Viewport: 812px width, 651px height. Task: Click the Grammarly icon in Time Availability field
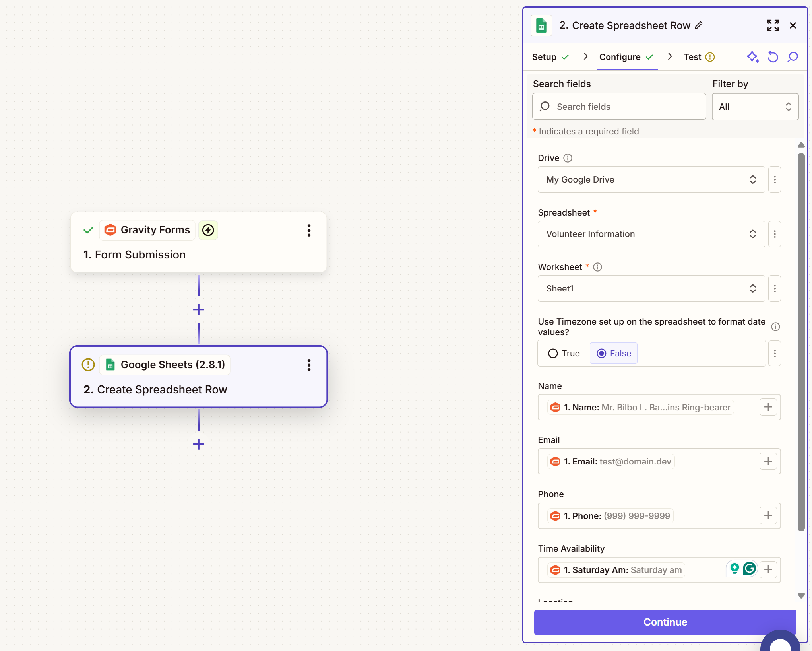click(749, 569)
